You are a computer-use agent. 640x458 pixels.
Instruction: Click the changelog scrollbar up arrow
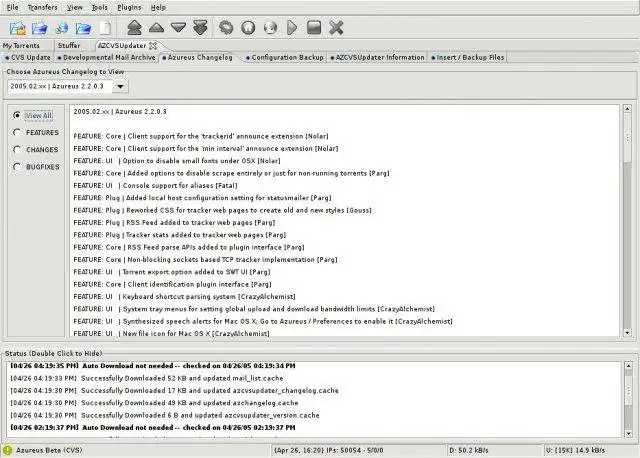[x=627, y=109]
